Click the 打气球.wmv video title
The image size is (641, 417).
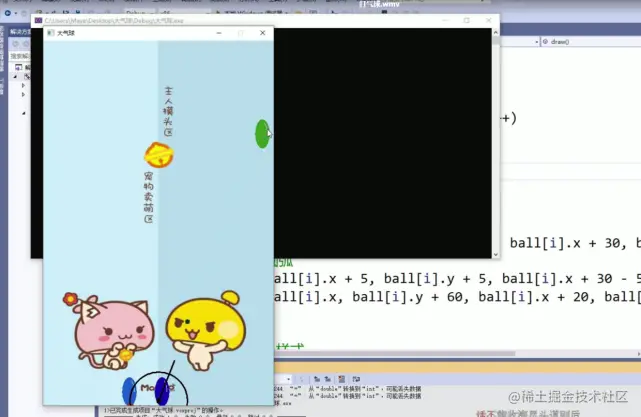(x=379, y=4)
